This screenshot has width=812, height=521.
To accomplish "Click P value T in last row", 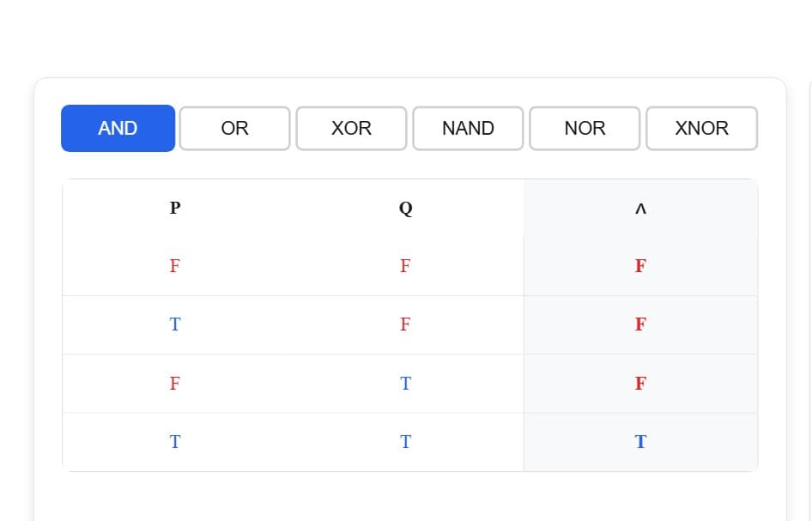I will click(175, 441).
